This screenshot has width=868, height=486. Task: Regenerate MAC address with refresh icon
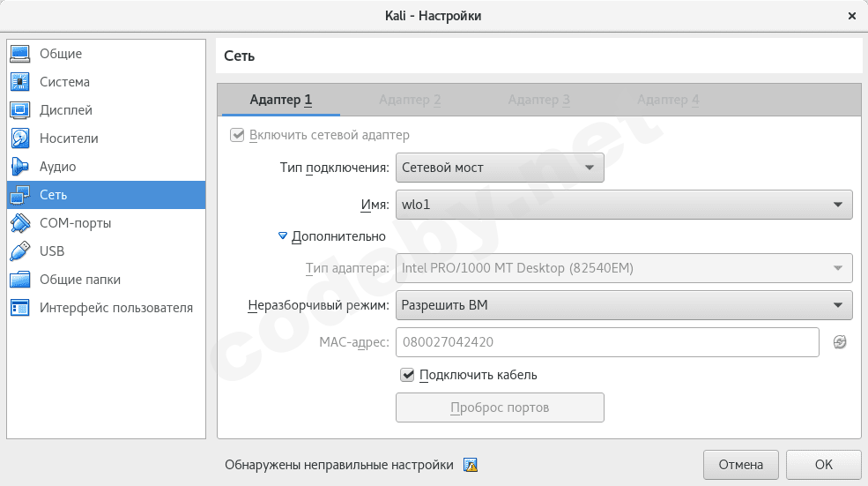[x=840, y=342]
